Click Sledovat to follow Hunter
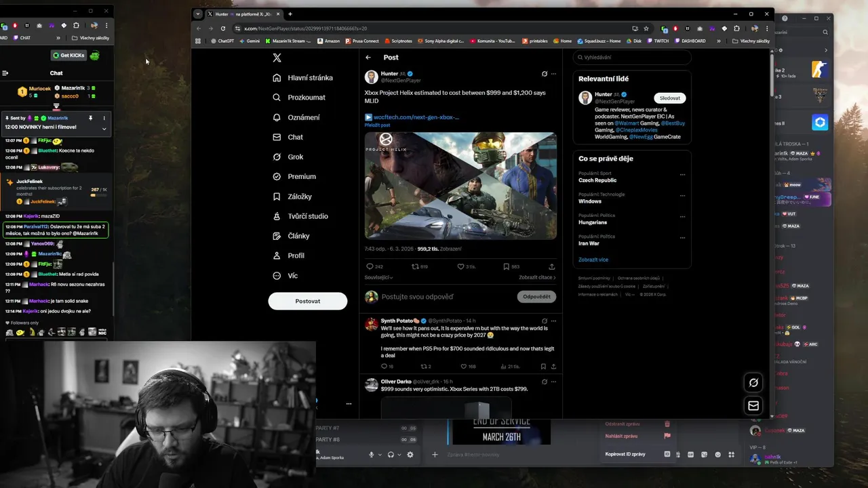Screen dimensions: 868x488 669,98
